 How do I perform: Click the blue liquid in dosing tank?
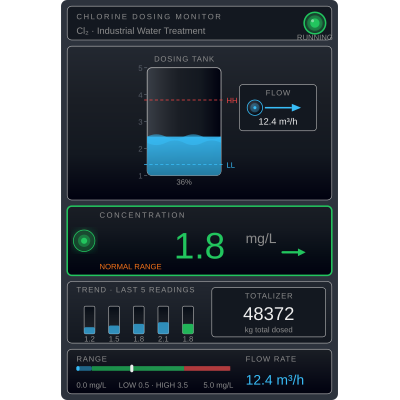click(184, 155)
